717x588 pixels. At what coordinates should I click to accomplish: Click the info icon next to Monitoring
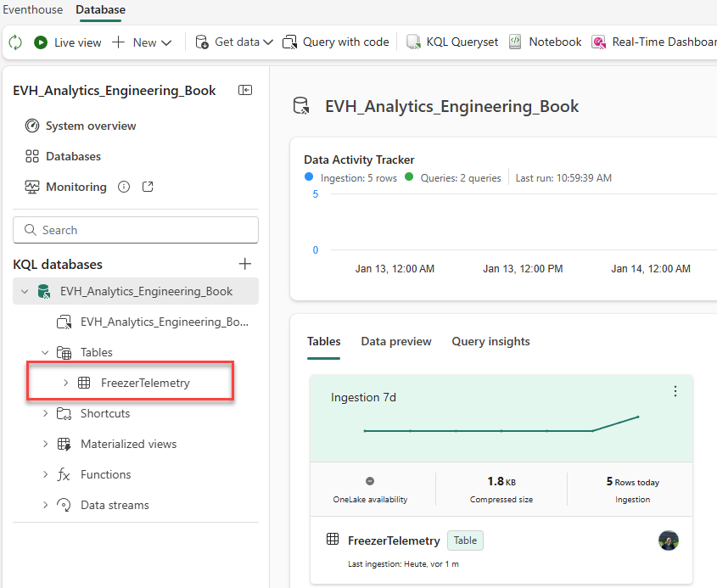click(x=124, y=187)
